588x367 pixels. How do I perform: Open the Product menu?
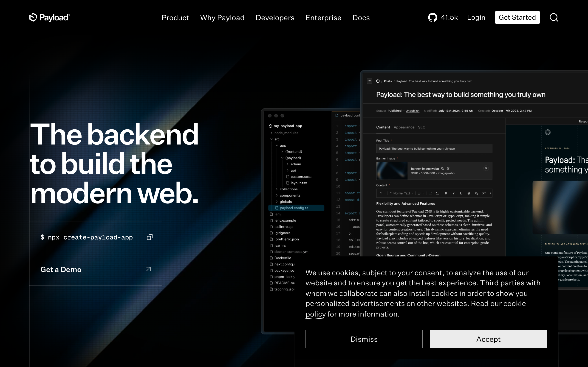click(175, 18)
